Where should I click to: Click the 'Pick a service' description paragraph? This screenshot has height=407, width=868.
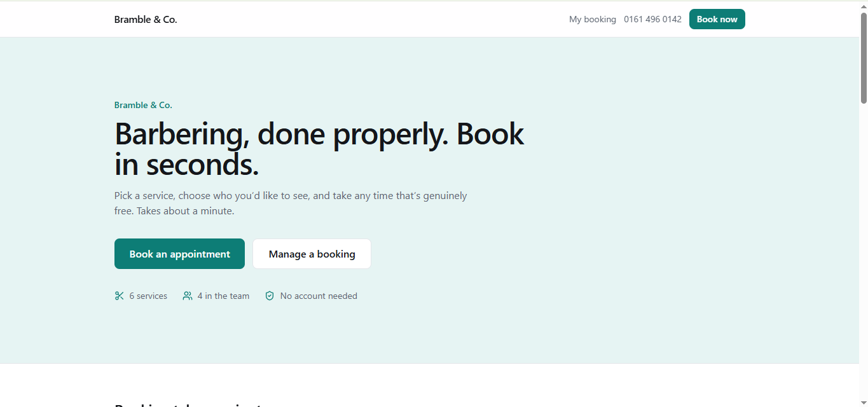(x=291, y=203)
